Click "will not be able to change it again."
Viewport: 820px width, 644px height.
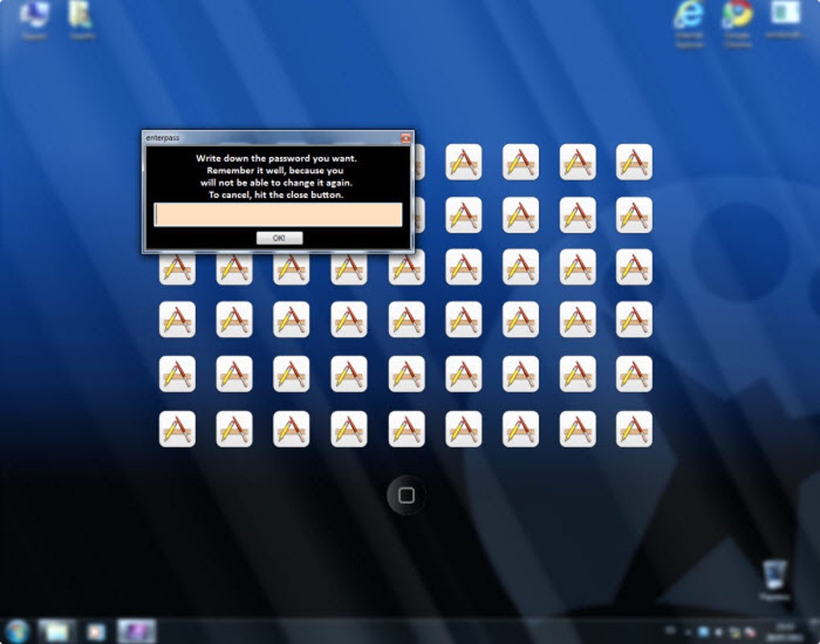point(276,183)
